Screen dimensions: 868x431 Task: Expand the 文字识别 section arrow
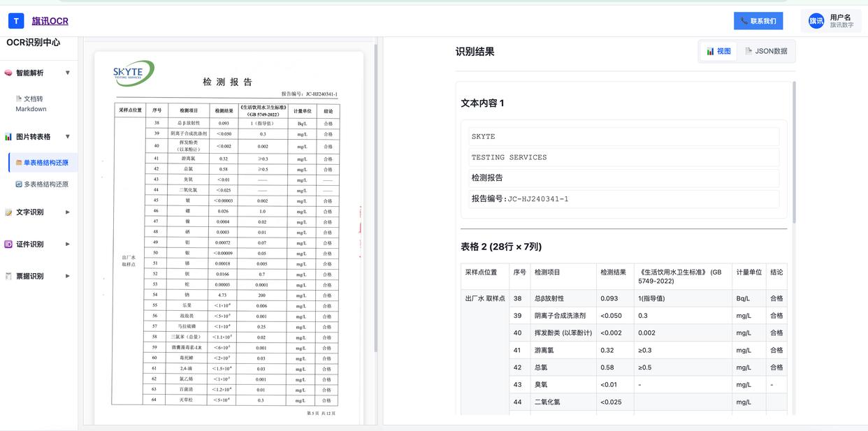point(68,212)
